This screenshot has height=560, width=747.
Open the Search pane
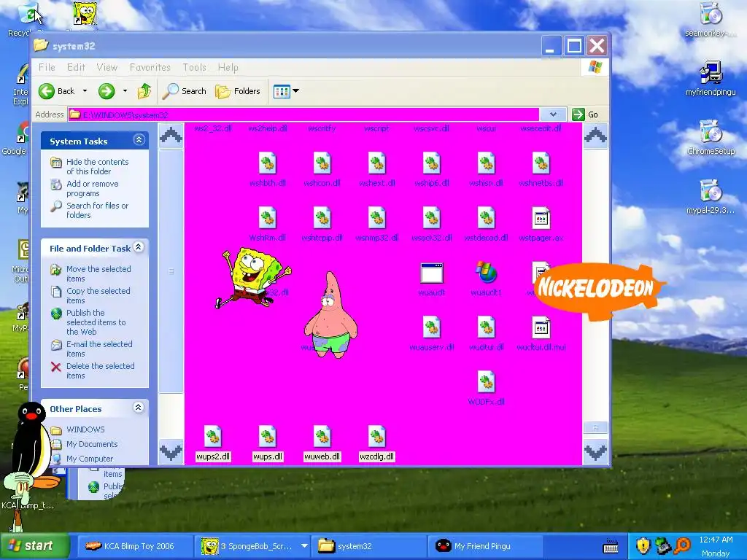tap(184, 91)
